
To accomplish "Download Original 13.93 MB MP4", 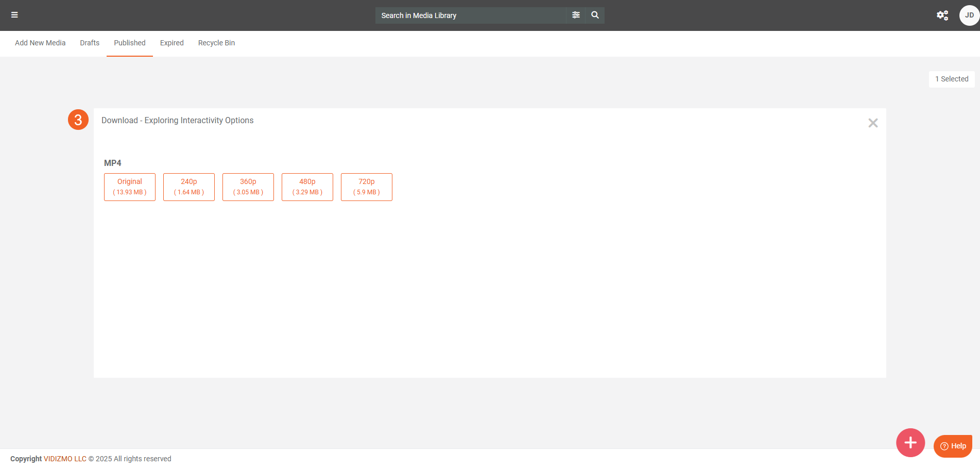I will coord(130,187).
